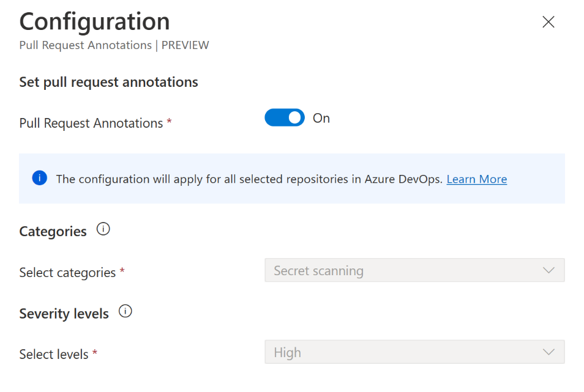The image size is (584, 392).
Task: Click the "On" label next to the toggle
Action: (321, 118)
